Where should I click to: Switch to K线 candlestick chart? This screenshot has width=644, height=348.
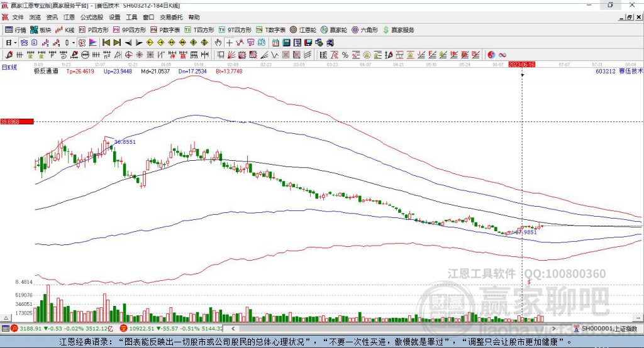tap(65, 30)
